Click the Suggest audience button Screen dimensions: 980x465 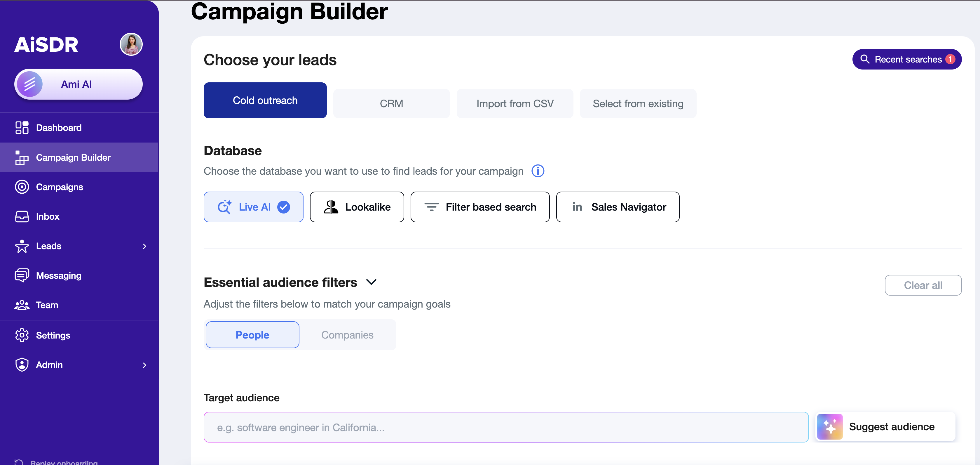(x=885, y=427)
